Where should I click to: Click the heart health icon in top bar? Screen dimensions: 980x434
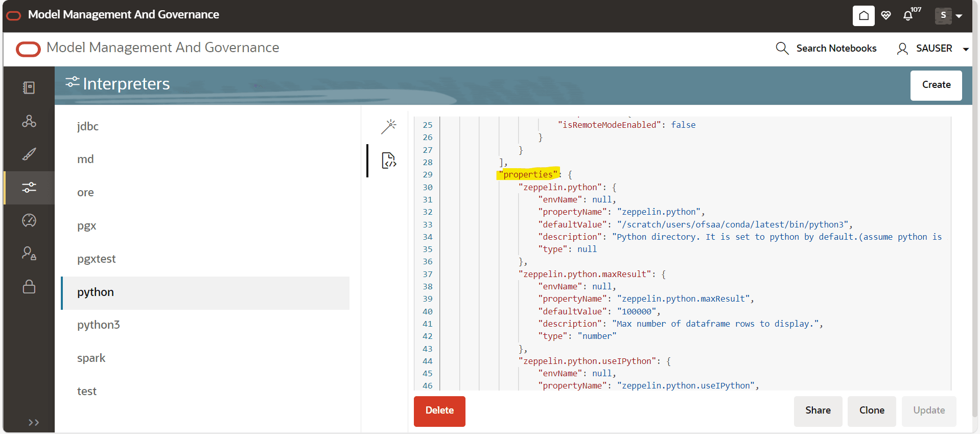[x=886, y=16]
